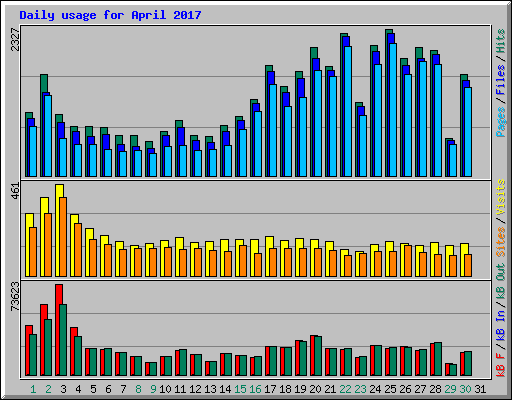Click day label 1 on the x-axis
This screenshot has height=400, width=512.
(x=33, y=389)
